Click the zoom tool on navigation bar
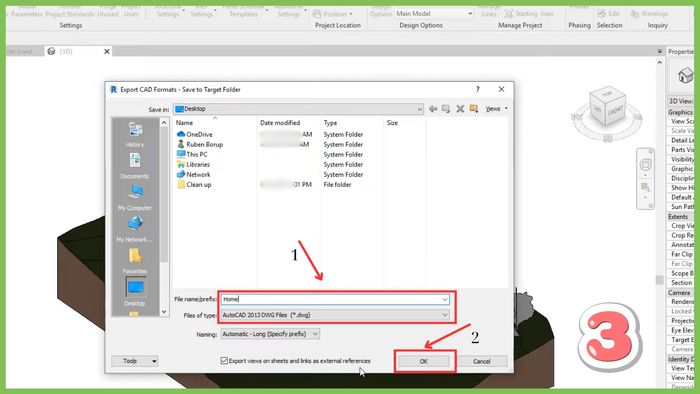Viewport: 700px width, 394px height. [x=646, y=187]
